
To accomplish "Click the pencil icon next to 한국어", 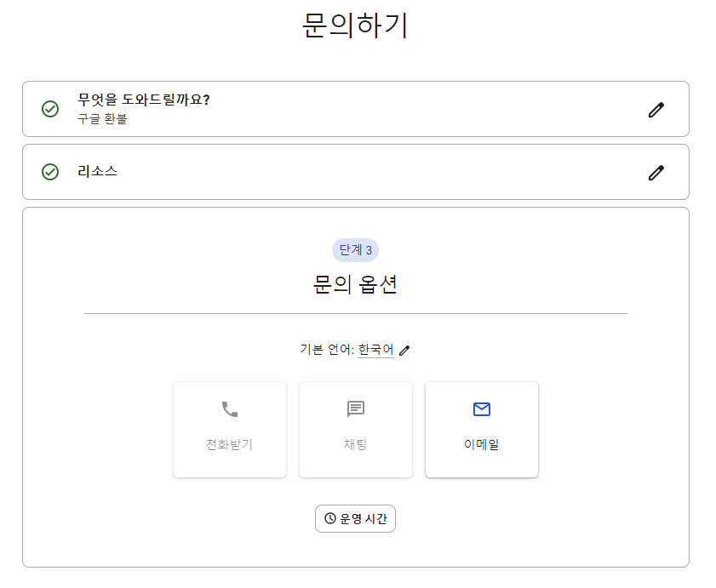I will tap(404, 350).
